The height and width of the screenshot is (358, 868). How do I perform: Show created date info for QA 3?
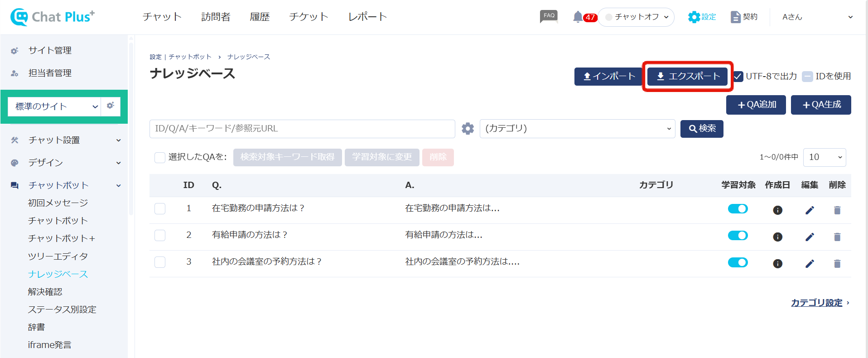coord(777,263)
